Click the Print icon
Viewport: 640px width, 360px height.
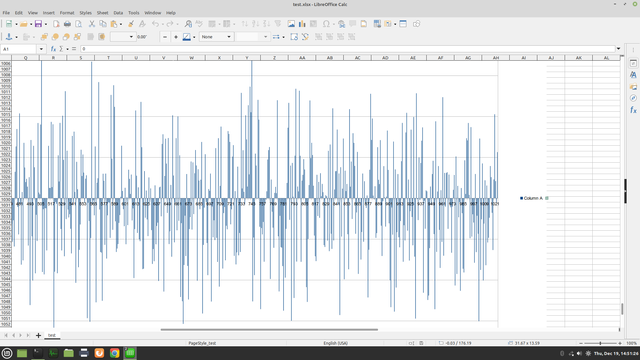(x=67, y=24)
